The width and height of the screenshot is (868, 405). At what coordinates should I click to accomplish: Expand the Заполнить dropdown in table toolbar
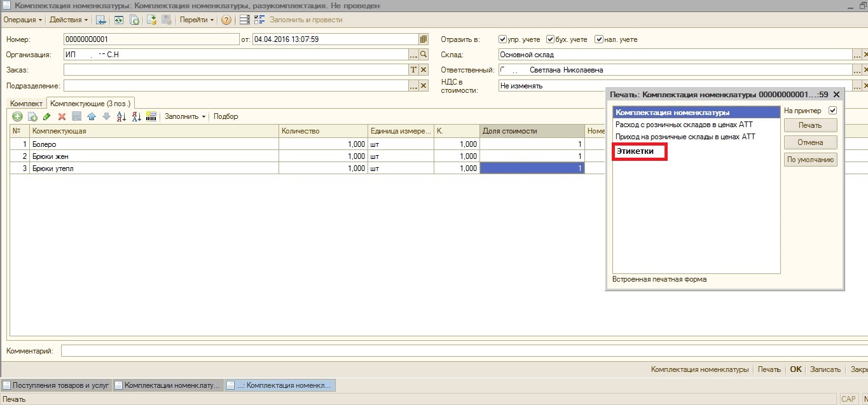tap(185, 116)
